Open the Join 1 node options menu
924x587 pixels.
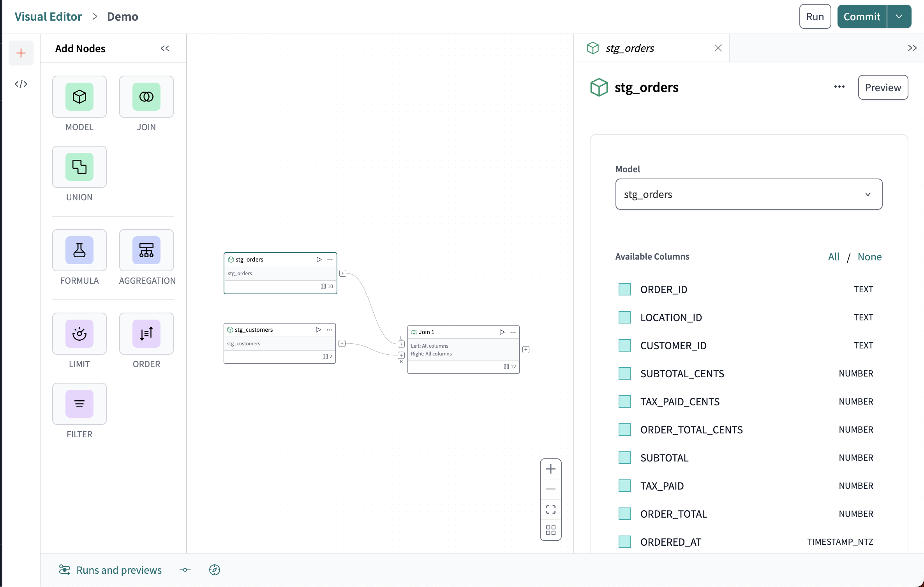513,332
